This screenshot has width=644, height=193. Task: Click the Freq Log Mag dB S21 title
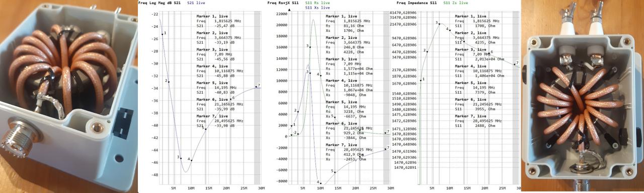(159, 3)
